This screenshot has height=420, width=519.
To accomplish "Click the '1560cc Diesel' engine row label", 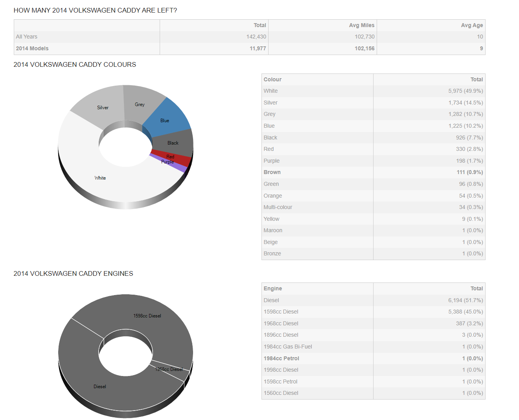I will [x=281, y=393].
